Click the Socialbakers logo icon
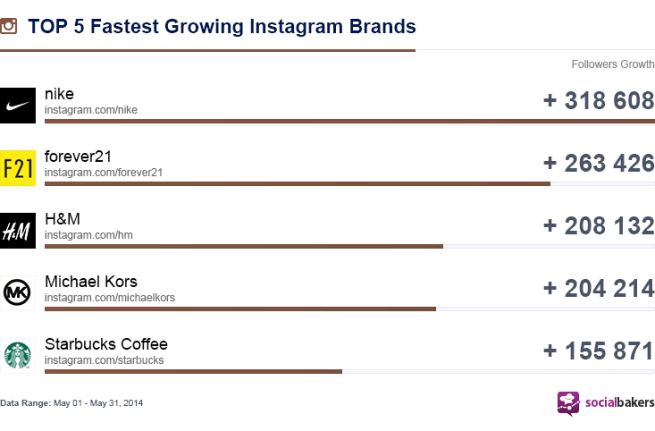Viewport: 655px width, 431px height. point(568,402)
